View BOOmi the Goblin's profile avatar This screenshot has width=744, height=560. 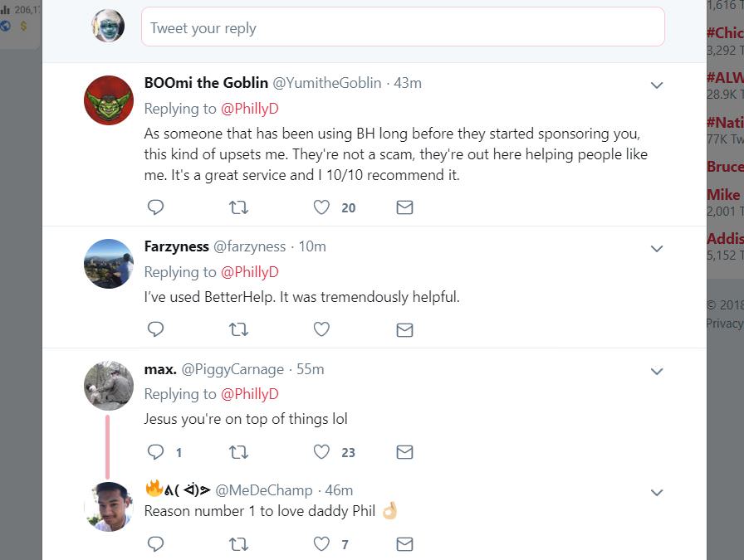109,100
